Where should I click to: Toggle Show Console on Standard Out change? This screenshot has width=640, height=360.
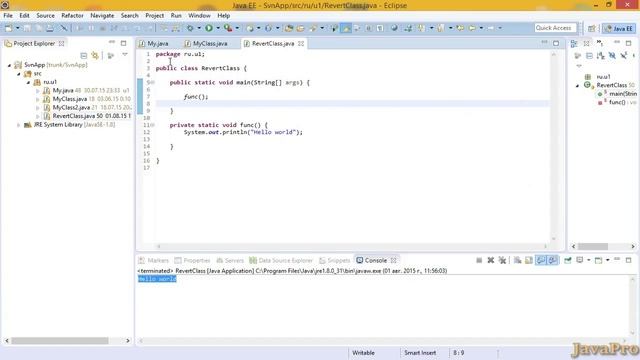[541, 260]
